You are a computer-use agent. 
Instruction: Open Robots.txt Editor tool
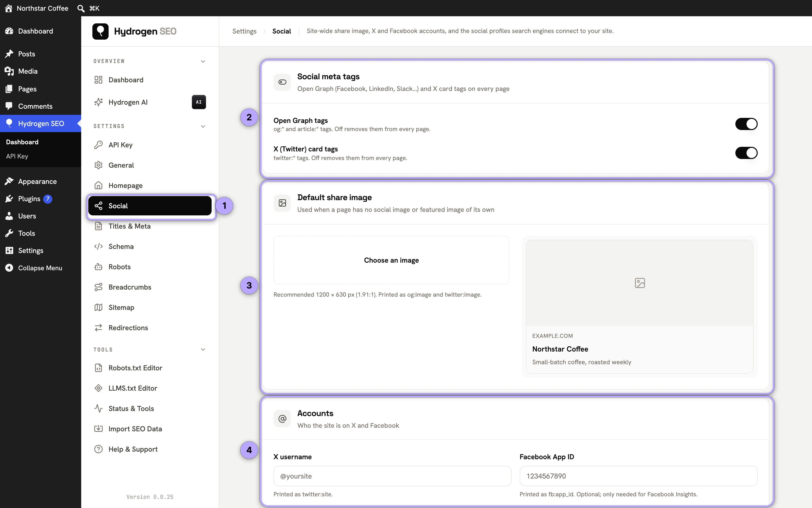[x=150, y=368]
